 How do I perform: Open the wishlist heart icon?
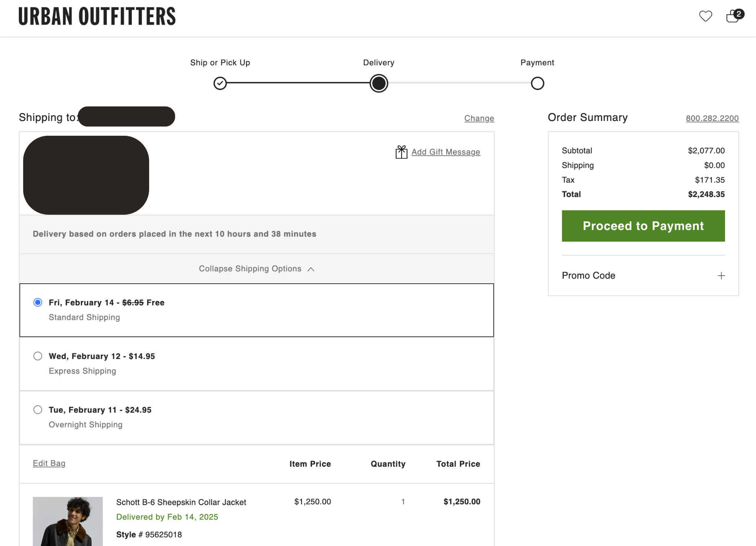[705, 16]
